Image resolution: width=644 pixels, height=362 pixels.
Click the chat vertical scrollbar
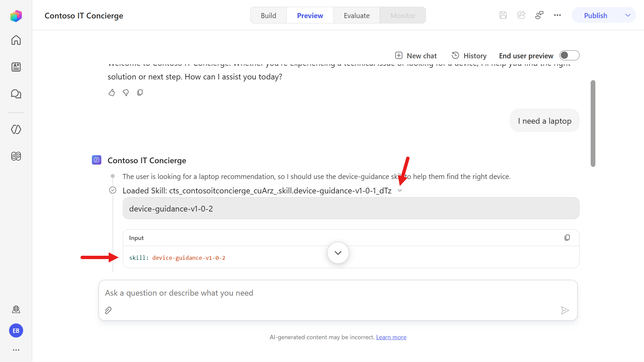(x=593, y=123)
